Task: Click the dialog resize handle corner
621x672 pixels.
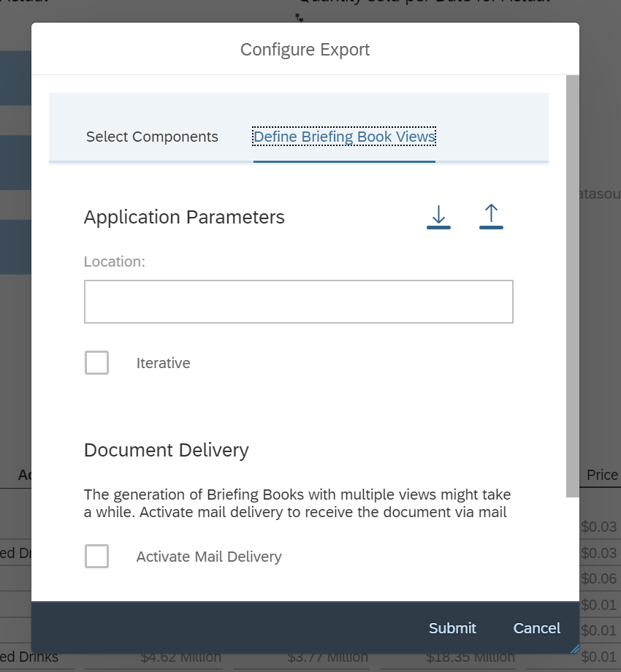Action: click(575, 649)
